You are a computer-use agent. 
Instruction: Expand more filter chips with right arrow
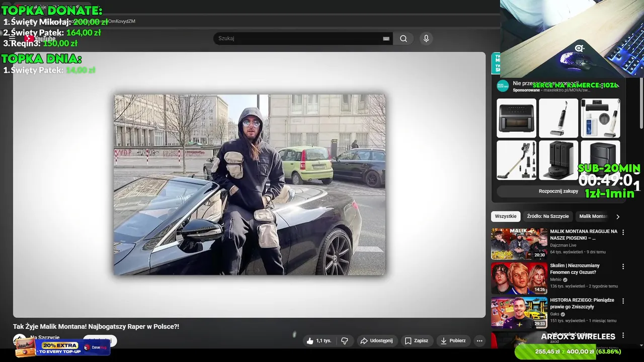[618, 217]
